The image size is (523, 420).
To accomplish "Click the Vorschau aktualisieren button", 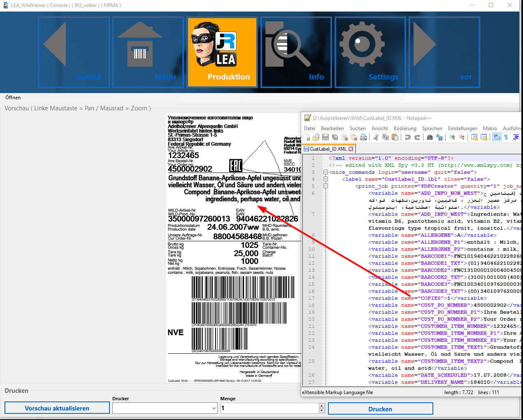I will (x=57, y=408).
